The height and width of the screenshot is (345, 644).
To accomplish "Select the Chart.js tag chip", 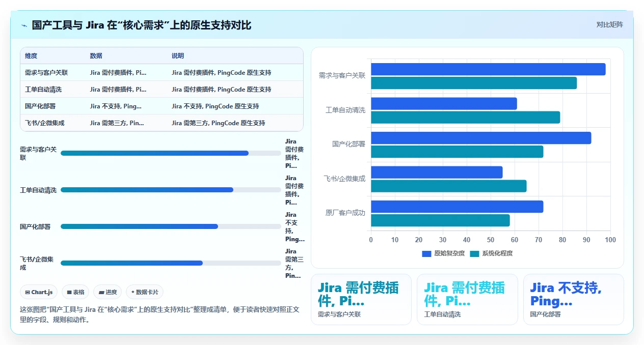I will point(39,292).
